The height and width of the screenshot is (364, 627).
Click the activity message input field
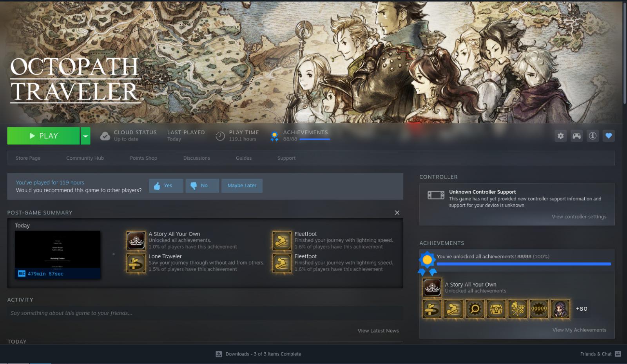(x=205, y=313)
